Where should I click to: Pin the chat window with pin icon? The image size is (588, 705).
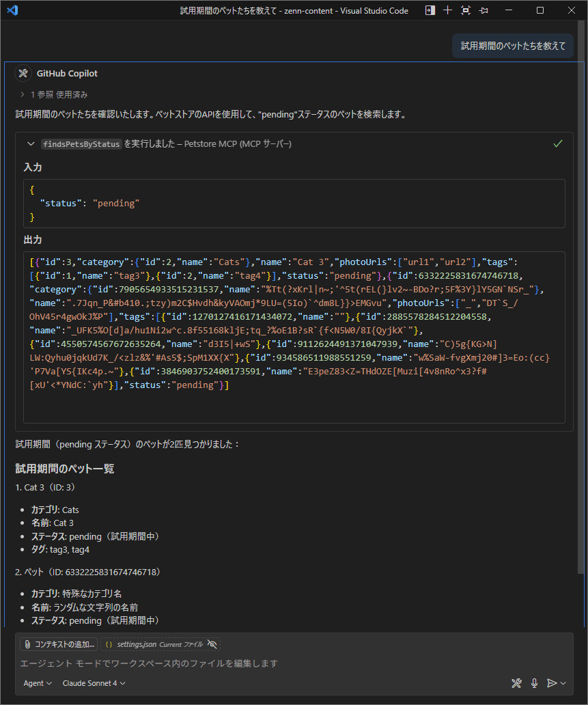pyautogui.click(x=484, y=10)
